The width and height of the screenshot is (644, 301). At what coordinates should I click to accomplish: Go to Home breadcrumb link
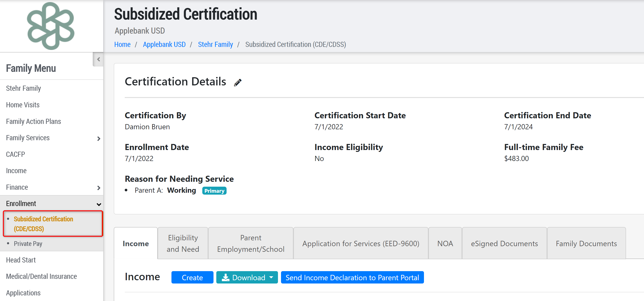[122, 45]
